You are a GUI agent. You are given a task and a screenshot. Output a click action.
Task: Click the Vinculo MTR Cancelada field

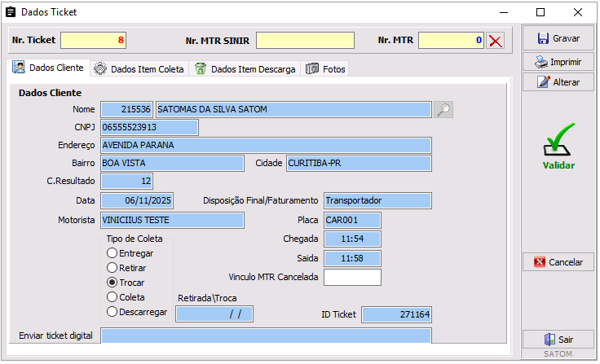(x=352, y=277)
